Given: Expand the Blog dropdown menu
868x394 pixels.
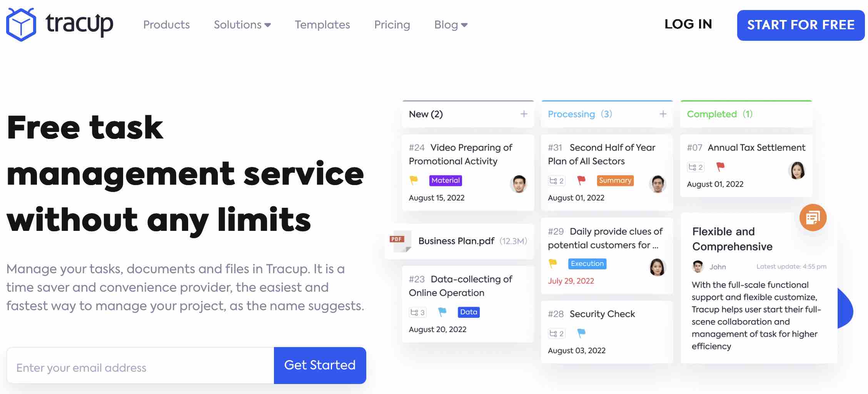Looking at the screenshot, I should coord(451,25).
